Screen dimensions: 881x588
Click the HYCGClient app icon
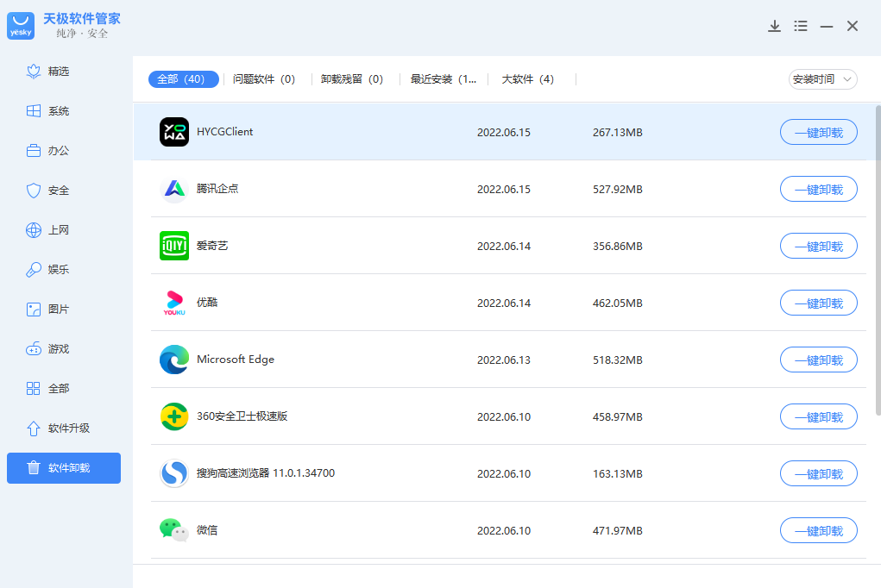(174, 132)
